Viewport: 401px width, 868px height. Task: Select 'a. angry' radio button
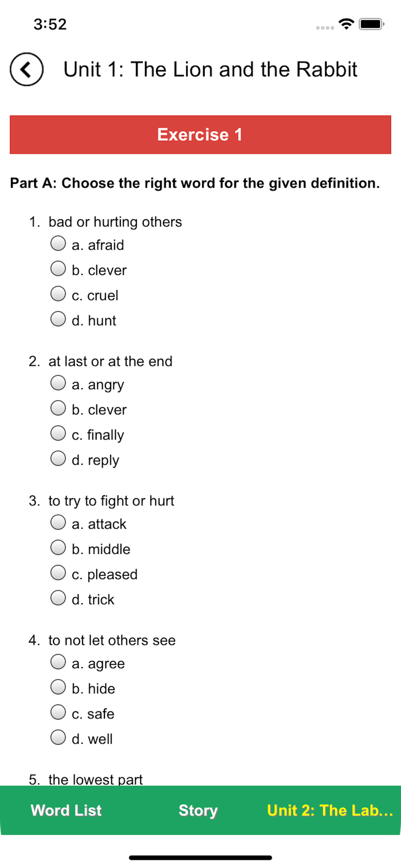[58, 383]
